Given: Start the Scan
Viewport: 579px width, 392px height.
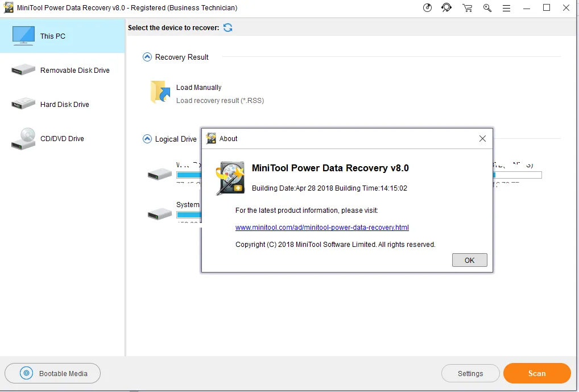Looking at the screenshot, I should pyautogui.click(x=537, y=373).
